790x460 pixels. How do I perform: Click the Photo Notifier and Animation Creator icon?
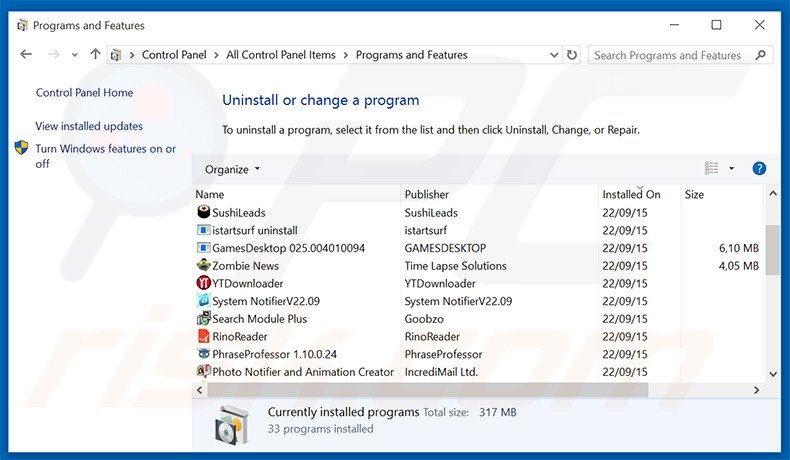(x=204, y=371)
